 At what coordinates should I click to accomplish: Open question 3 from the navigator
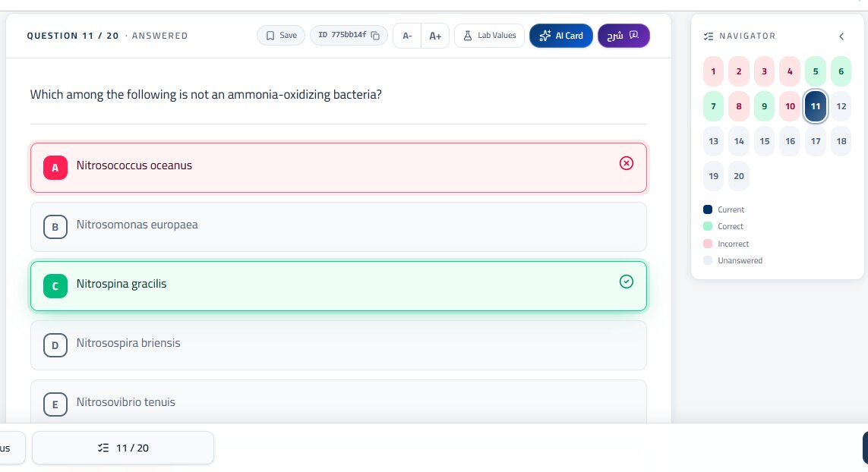[x=764, y=71]
